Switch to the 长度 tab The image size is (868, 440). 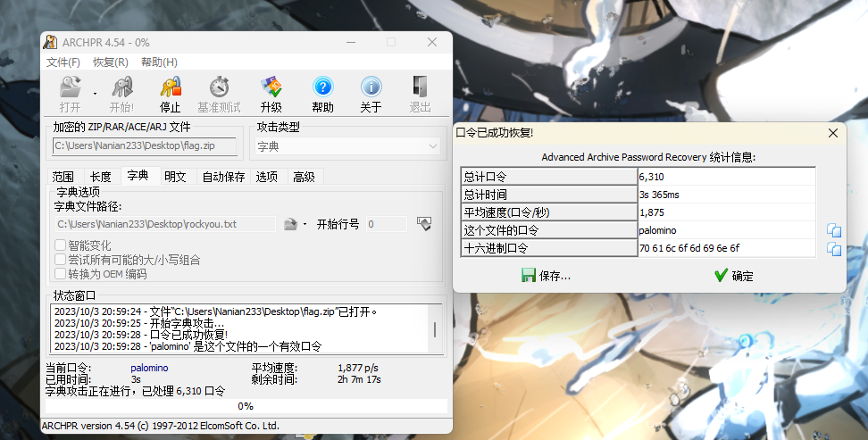click(101, 177)
